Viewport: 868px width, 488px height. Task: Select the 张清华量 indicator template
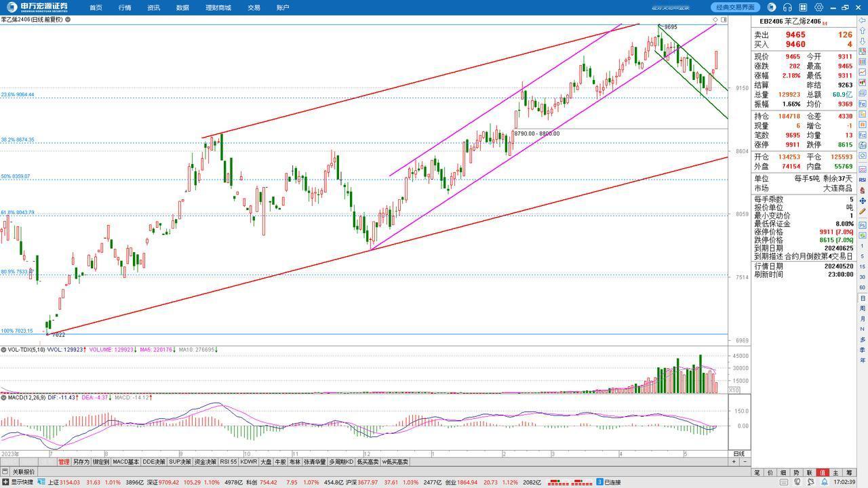[x=315, y=462]
